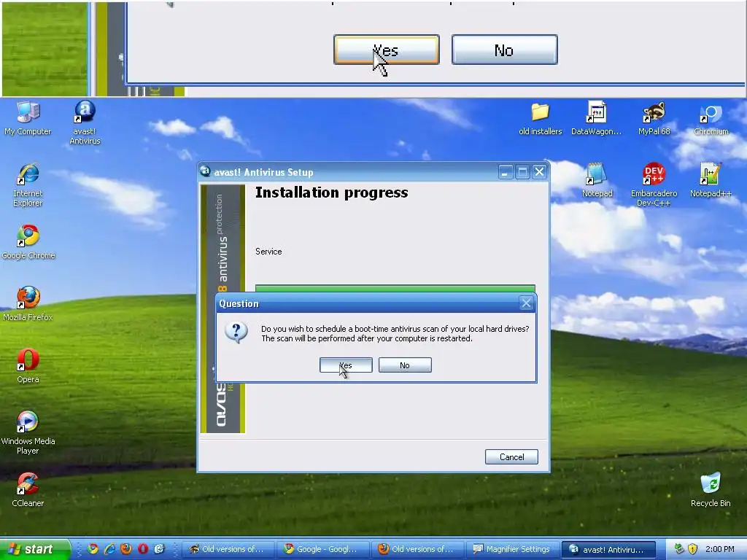
Task: Launch Opera desktop shortcut
Action: pyautogui.click(x=28, y=366)
